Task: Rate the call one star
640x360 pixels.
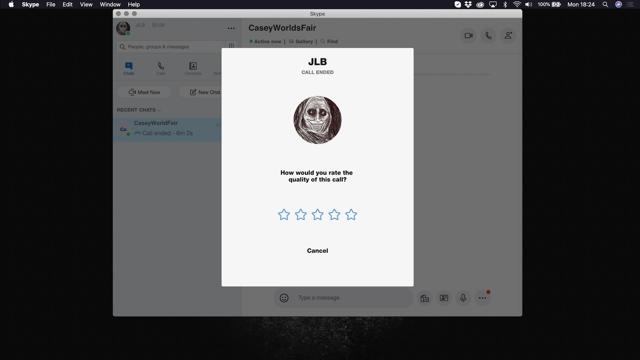Action: tap(284, 215)
